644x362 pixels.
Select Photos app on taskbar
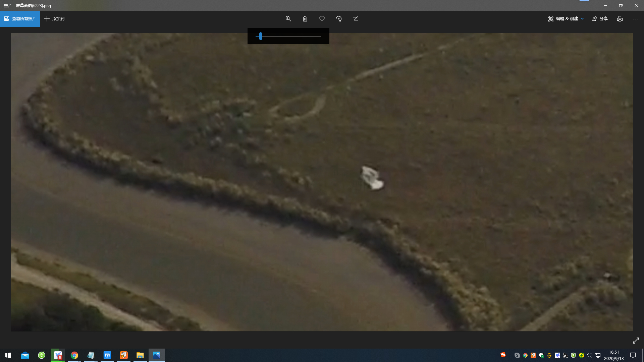[157, 355]
